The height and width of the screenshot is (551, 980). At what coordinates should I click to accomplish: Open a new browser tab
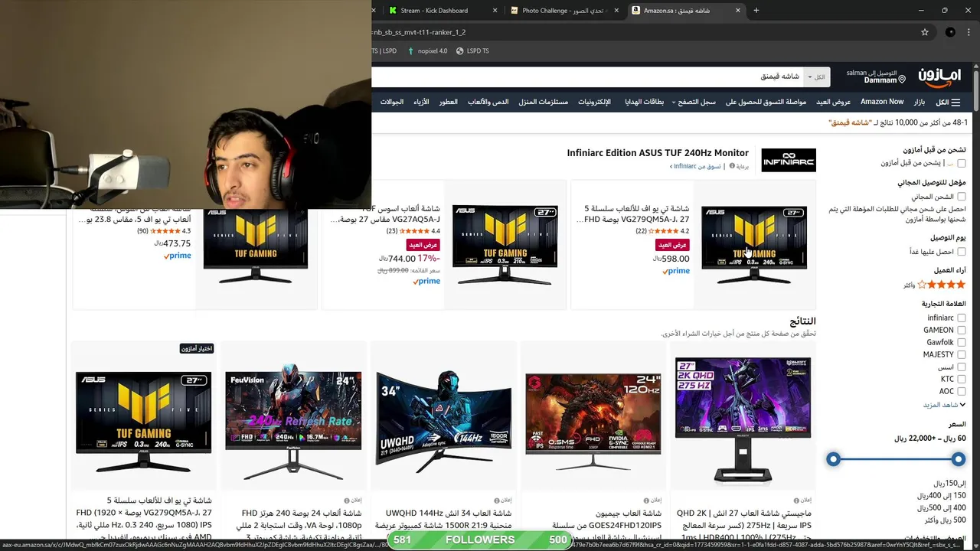click(x=756, y=11)
